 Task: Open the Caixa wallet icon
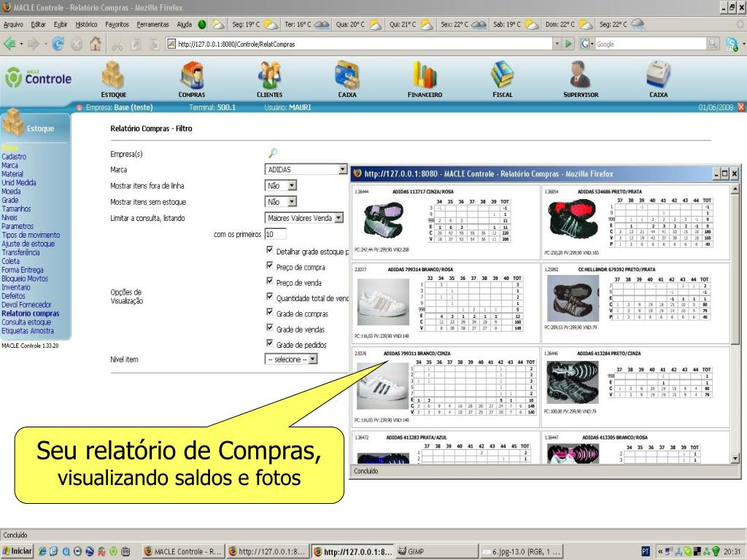[x=347, y=75]
